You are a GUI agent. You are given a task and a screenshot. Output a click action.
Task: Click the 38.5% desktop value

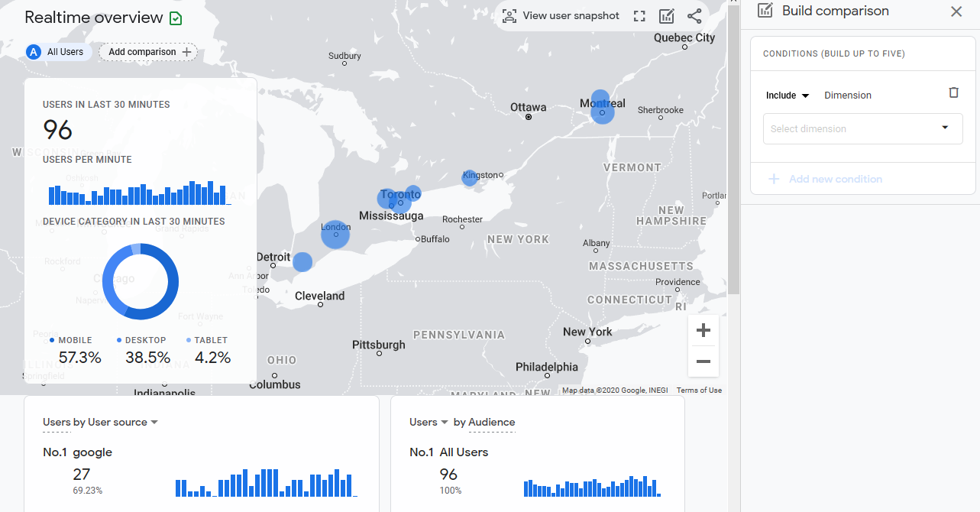tap(148, 358)
